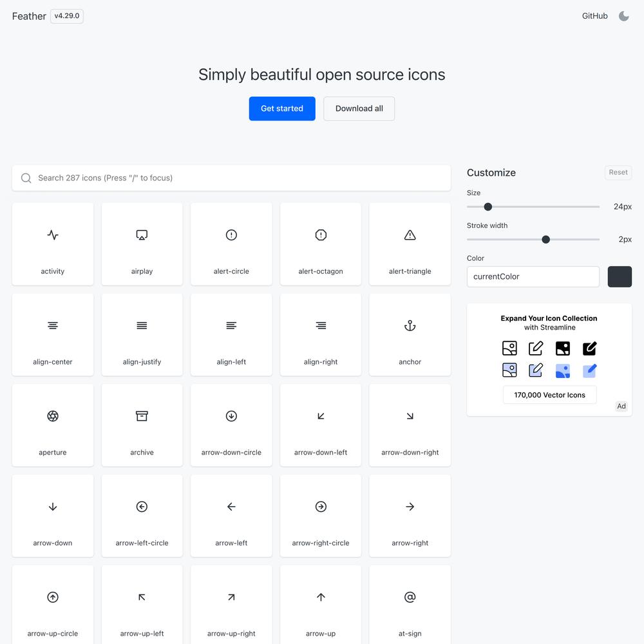Viewport: 644px width, 644px height.
Task: Open the GitHub link
Action: (x=594, y=16)
